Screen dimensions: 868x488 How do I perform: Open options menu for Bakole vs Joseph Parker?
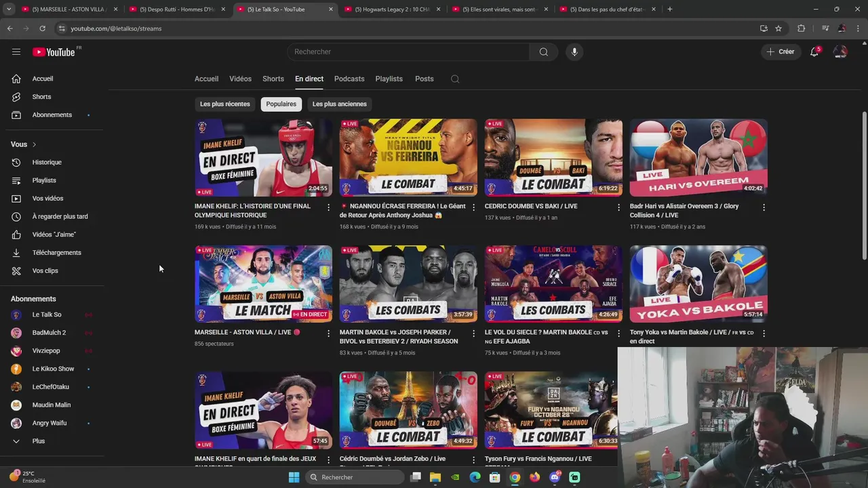click(474, 333)
